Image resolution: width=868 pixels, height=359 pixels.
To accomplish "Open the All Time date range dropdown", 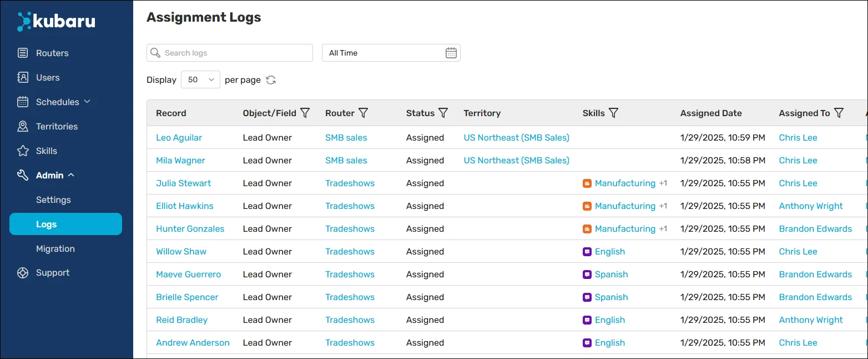I will (x=391, y=53).
